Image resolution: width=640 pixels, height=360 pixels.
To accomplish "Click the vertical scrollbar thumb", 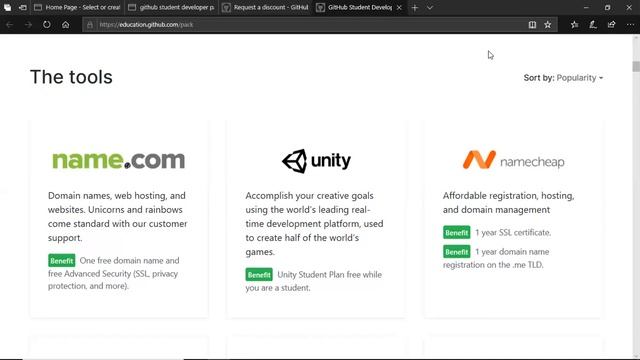I will point(636,67).
